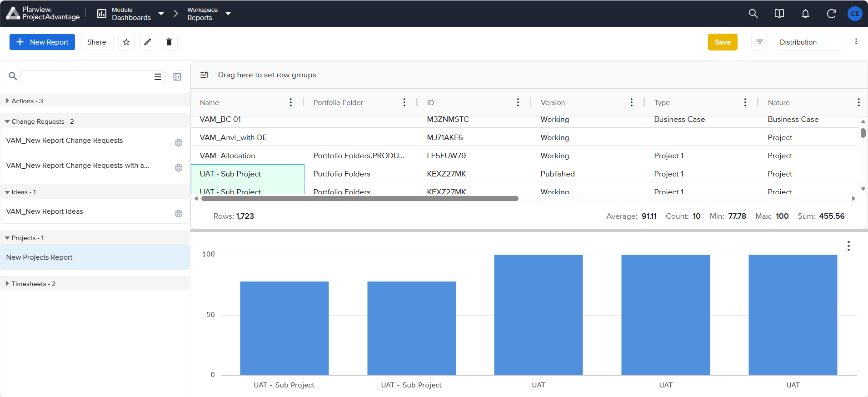The image size is (868, 397).
Task: Open the notifications bell icon
Action: tap(805, 14)
